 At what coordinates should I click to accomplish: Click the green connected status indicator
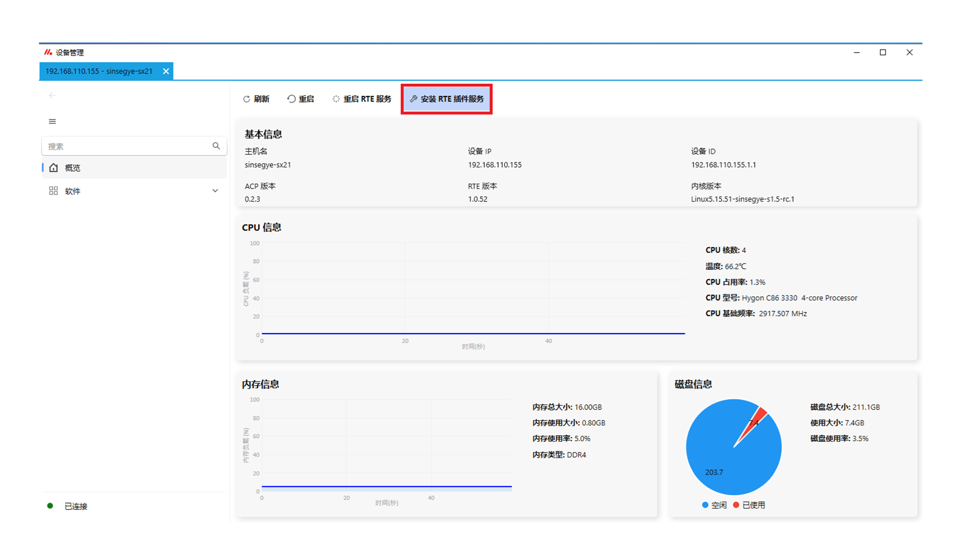pyautogui.click(x=50, y=506)
